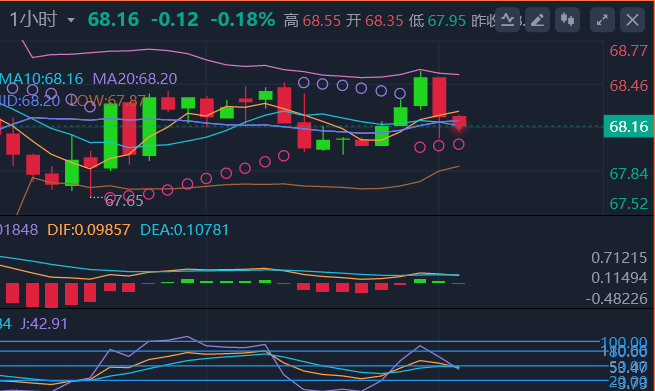Image resolution: width=655 pixels, height=391 pixels.
Task: Click the dropdown arrow beside 1小时
Action: pos(71,20)
